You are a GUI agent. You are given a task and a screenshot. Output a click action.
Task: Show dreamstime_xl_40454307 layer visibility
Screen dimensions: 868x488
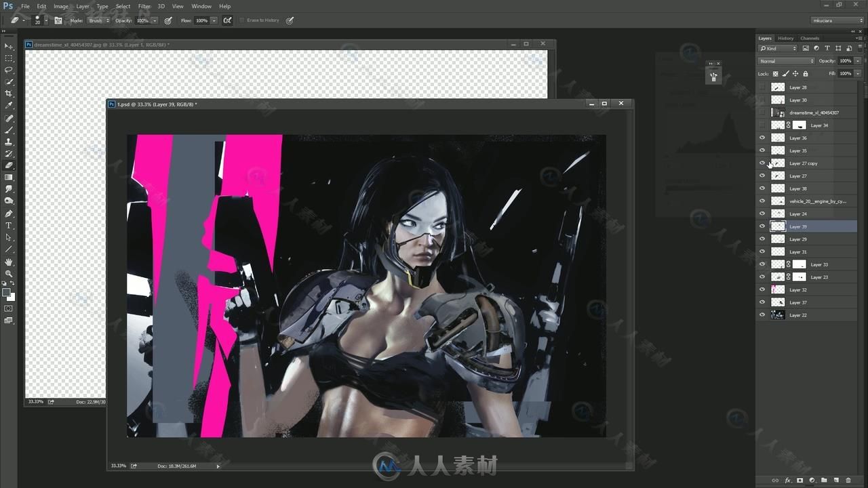[x=762, y=113]
